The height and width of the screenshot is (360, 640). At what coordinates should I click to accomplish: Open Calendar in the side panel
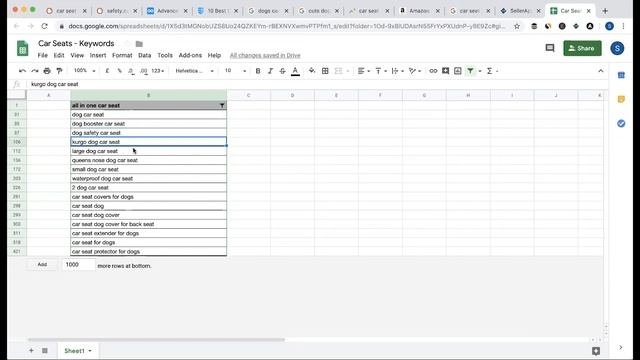coord(621,75)
